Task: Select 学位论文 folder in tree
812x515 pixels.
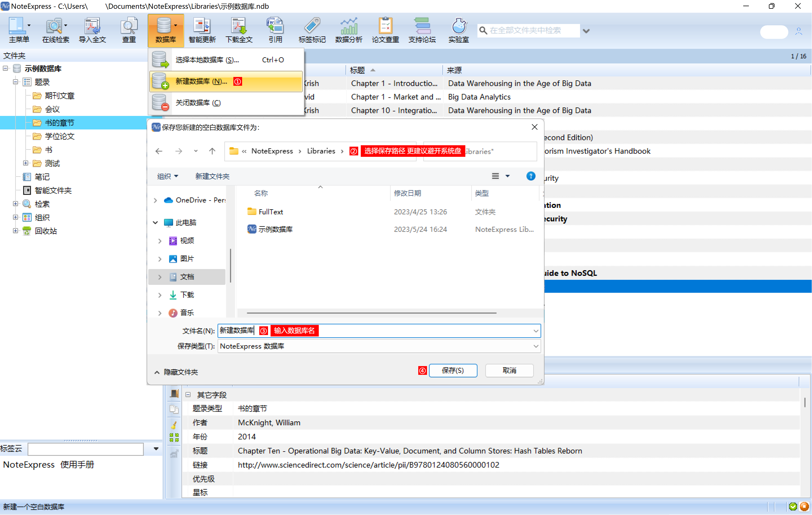Action: (x=60, y=136)
